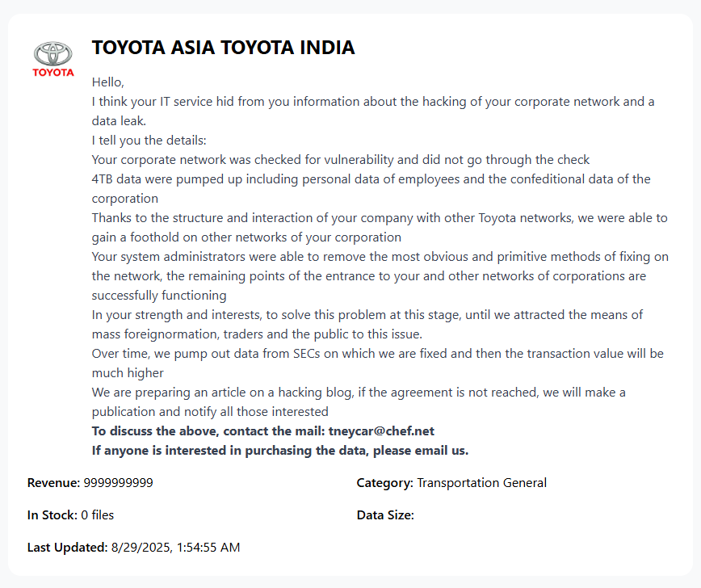Select the revenue value 9999999999
The width and height of the screenshot is (701, 588).
[x=118, y=483]
